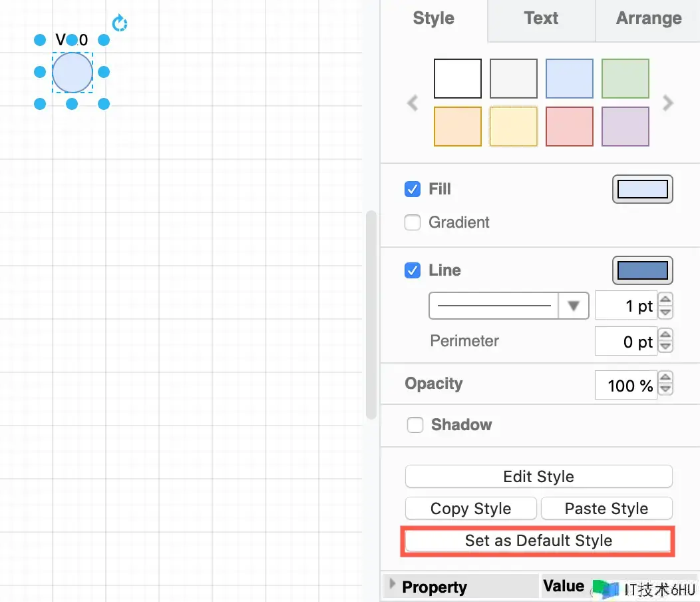Decrease opacity using down stepper arrow
This screenshot has width=700, height=602.
(x=665, y=390)
